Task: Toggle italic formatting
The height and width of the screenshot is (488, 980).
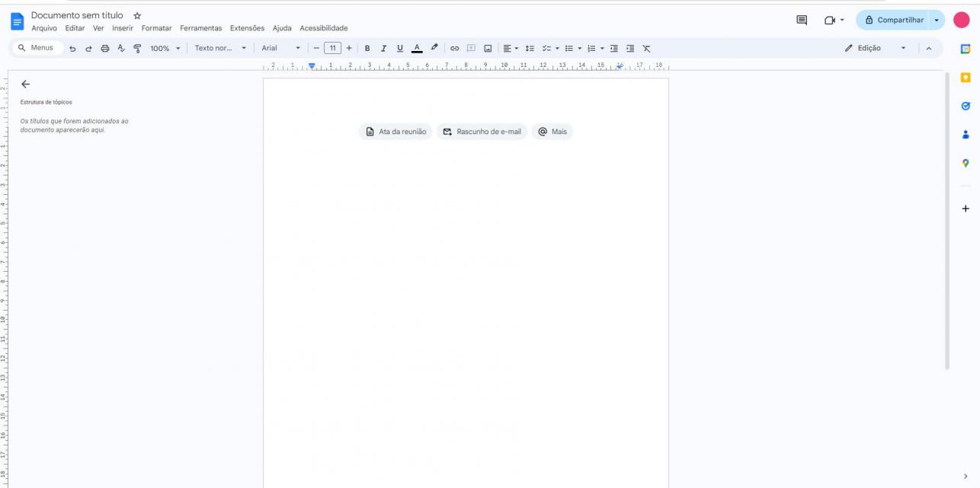Action: click(383, 48)
